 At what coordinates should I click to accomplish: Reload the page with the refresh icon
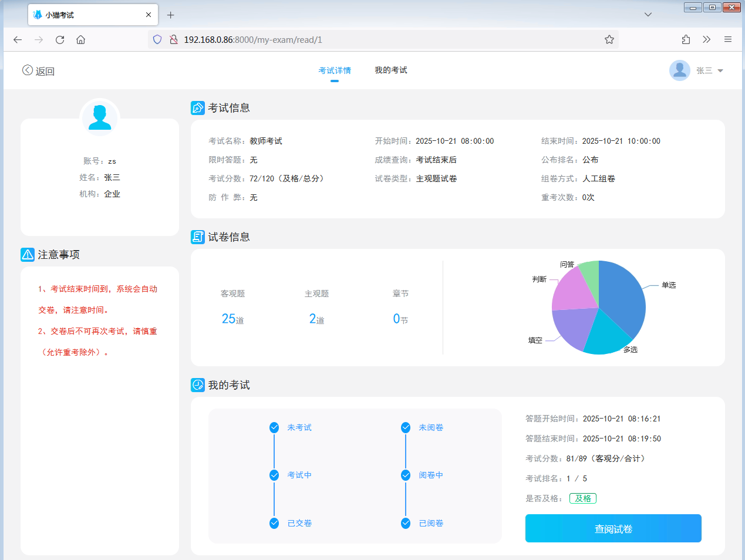point(60,40)
